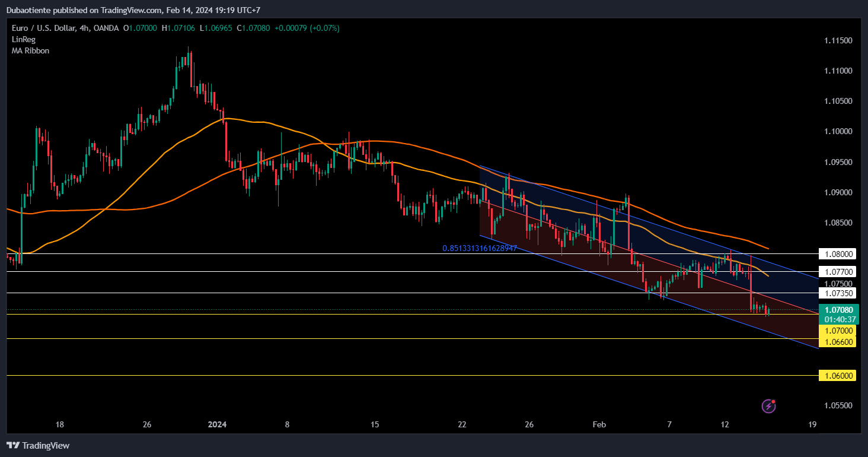This screenshot has width=868, height=457.
Task: Click the 1.07700 horizontal line price label
Action: 838,272
